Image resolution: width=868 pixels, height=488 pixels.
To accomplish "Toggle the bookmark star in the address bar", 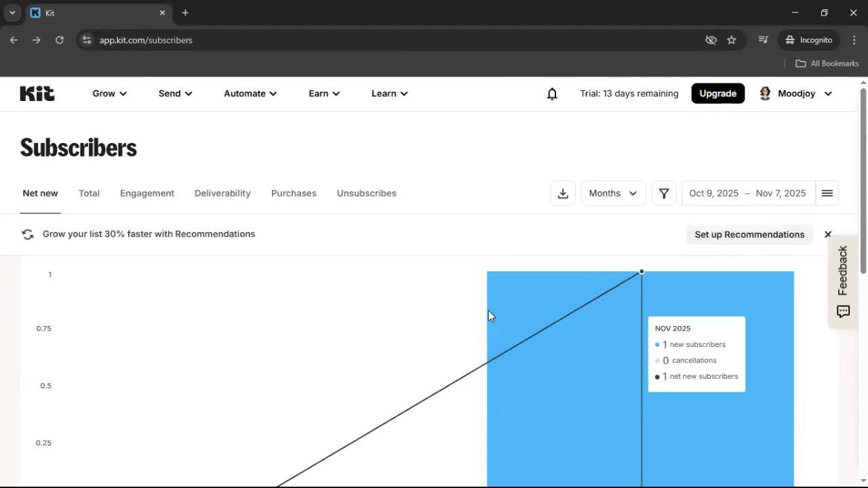I will click(732, 40).
